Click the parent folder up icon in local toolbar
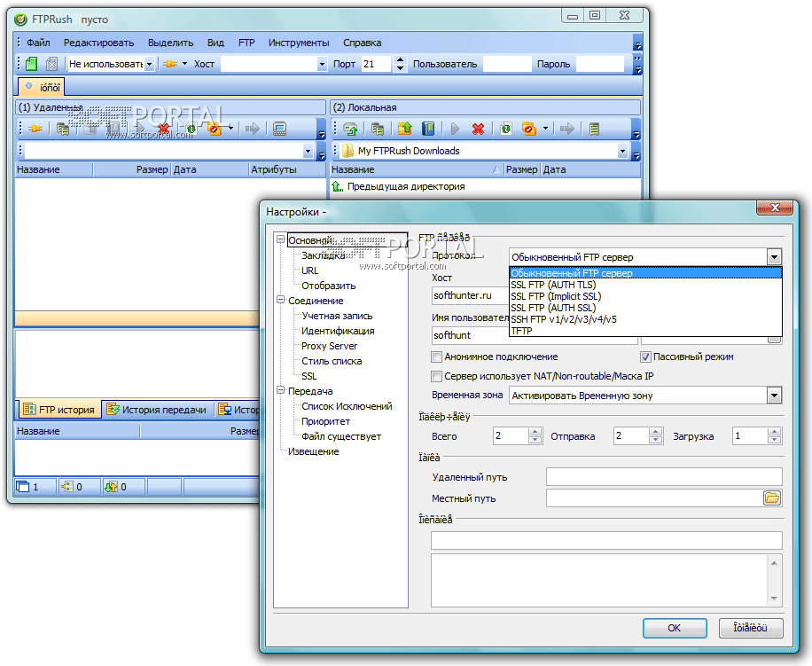The image size is (812, 666). click(405, 129)
